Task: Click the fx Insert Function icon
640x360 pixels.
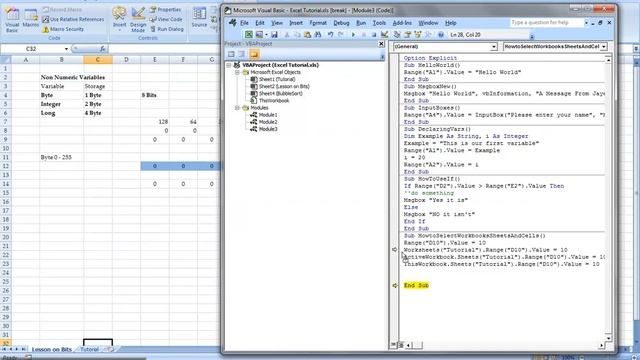Action: click(x=102, y=49)
